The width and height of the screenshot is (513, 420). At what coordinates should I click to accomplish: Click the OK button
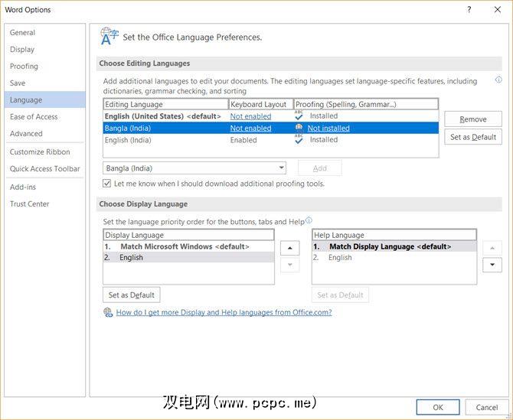click(x=438, y=407)
